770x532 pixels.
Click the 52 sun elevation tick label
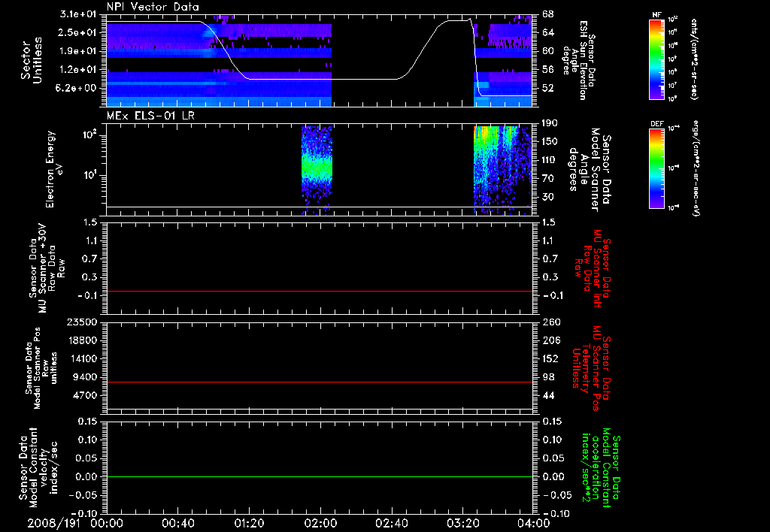(548, 89)
